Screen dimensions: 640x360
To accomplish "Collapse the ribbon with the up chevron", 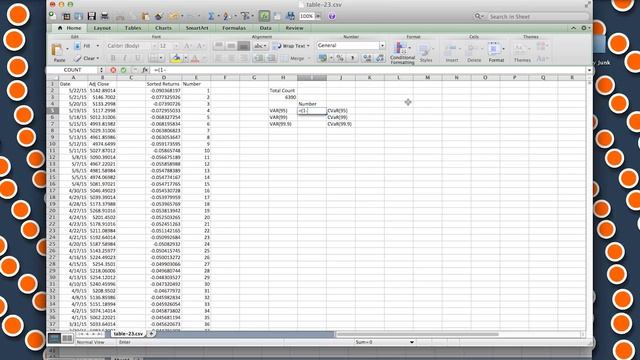I will coord(573,28).
